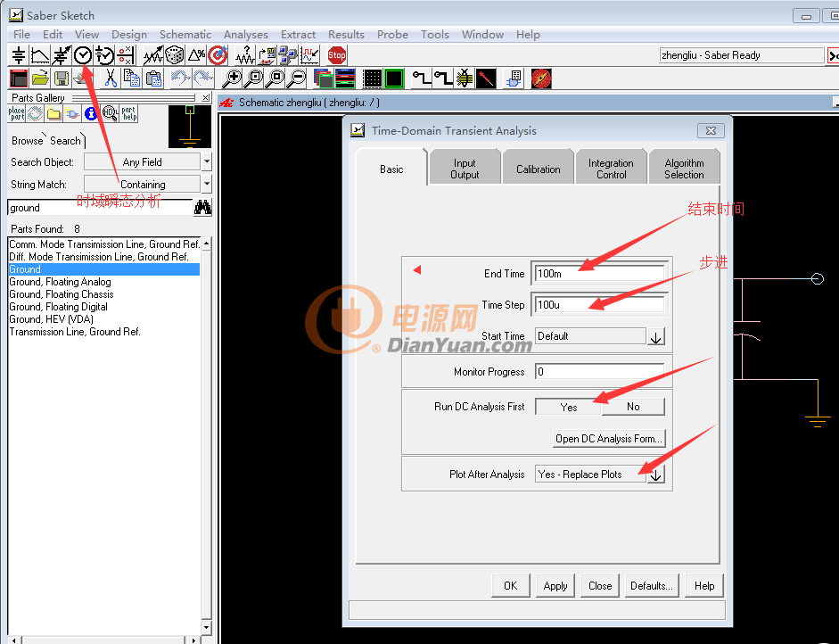Open the Analyses menu
Viewport: 839px width, 644px height.
coord(245,35)
